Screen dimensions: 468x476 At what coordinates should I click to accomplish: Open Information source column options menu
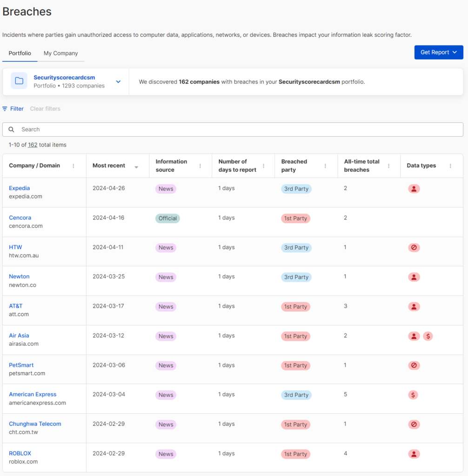tap(200, 166)
